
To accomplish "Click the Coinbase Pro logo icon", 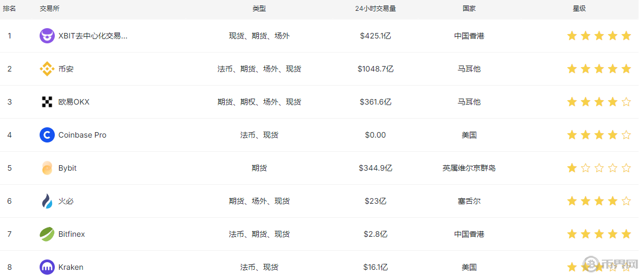I will pos(47,135).
